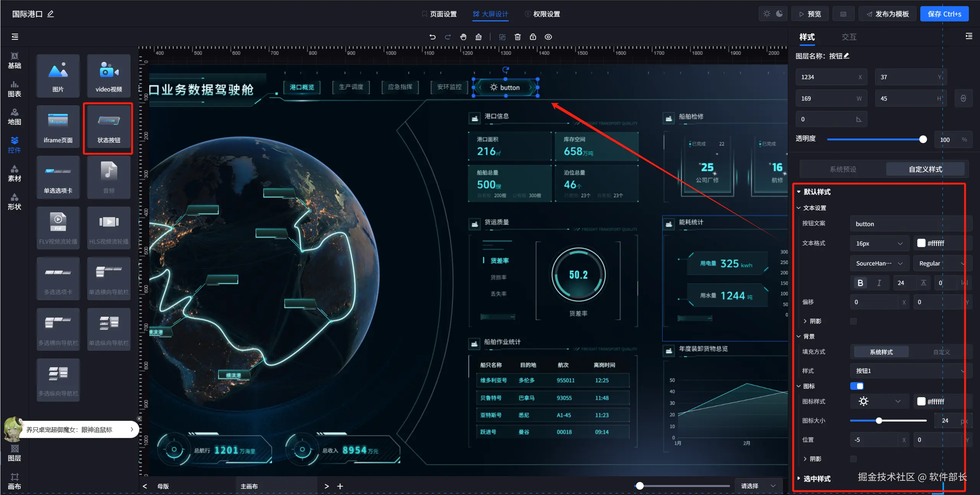Toggle the 图标 icon switch off

[857, 386]
